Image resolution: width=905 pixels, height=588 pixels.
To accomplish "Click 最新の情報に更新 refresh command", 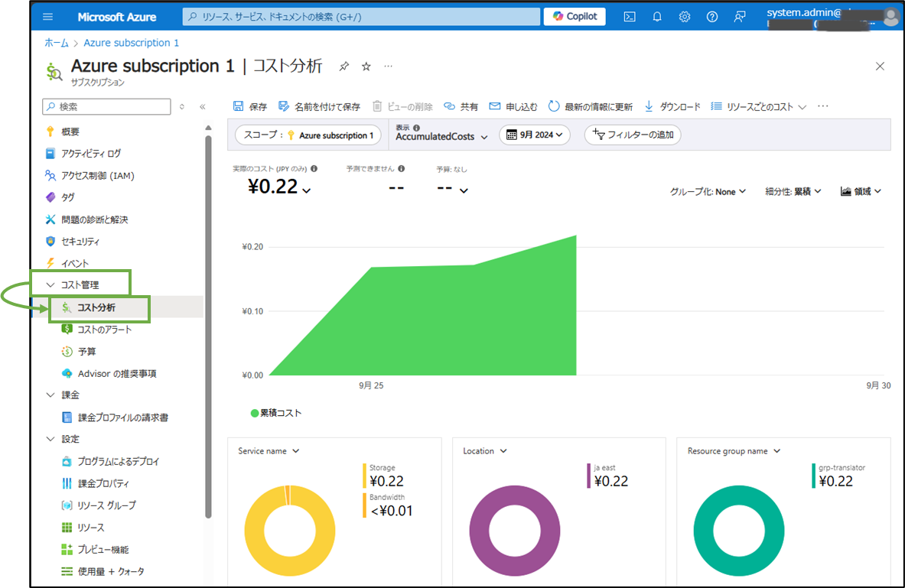I will pos(590,107).
